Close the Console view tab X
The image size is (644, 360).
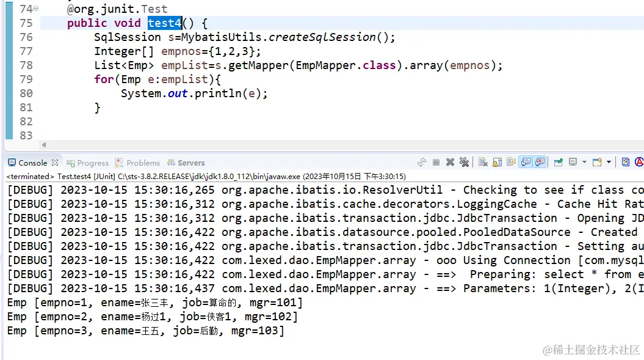point(55,163)
